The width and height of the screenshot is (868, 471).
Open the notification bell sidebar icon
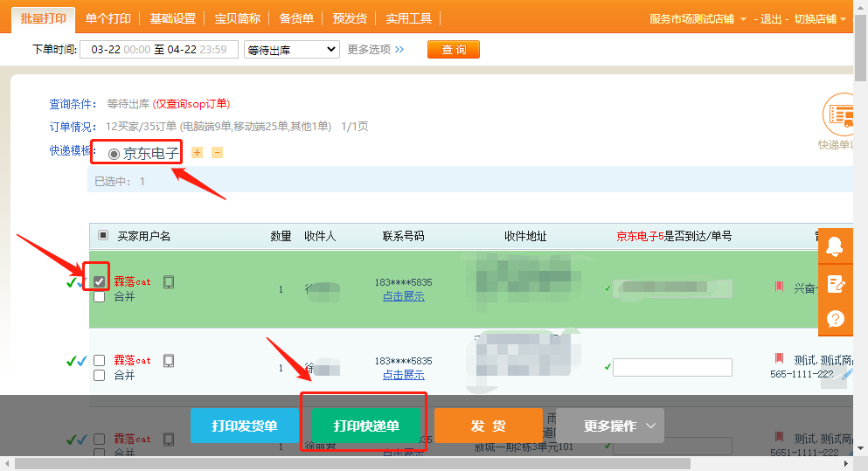835,246
